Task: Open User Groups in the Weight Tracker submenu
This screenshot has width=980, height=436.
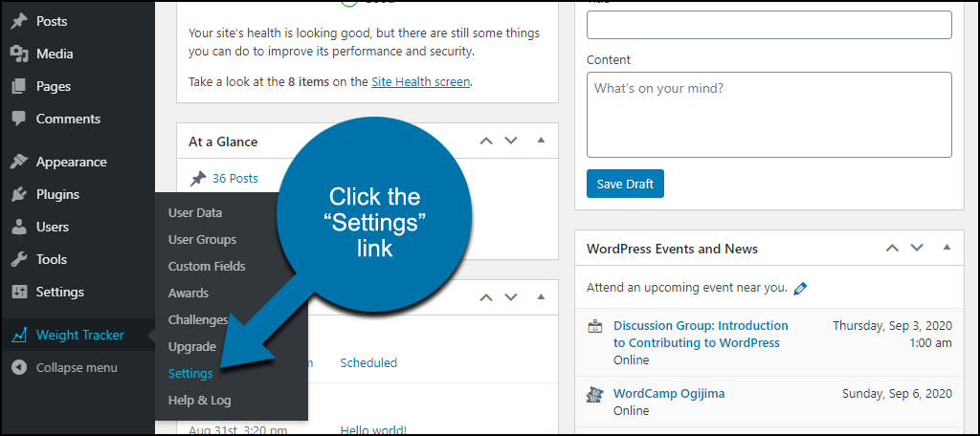Action: pyautogui.click(x=203, y=239)
